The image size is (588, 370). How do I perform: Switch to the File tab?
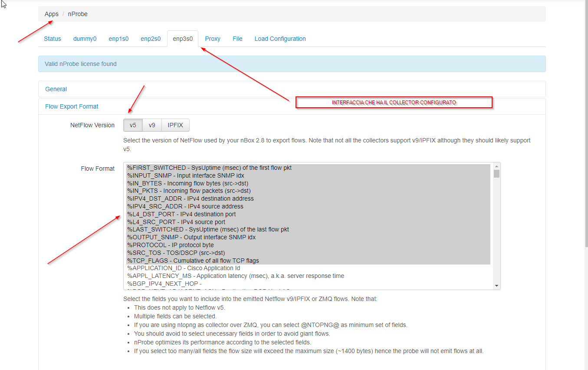[x=237, y=39]
